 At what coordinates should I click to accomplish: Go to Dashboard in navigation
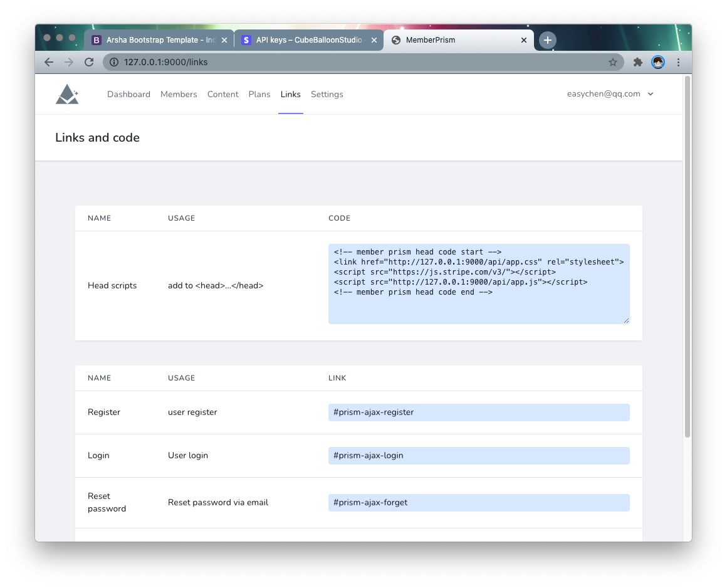(129, 94)
